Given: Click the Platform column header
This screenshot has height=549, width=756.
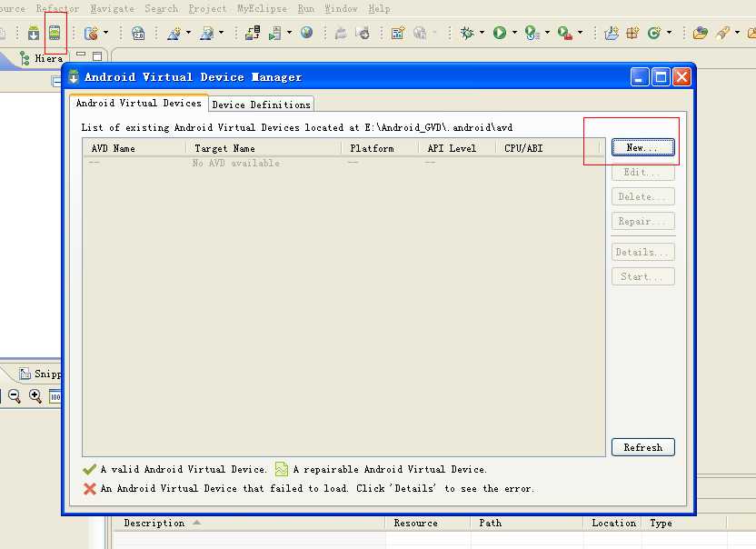Looking at the screenshot, I should (380, 148).
